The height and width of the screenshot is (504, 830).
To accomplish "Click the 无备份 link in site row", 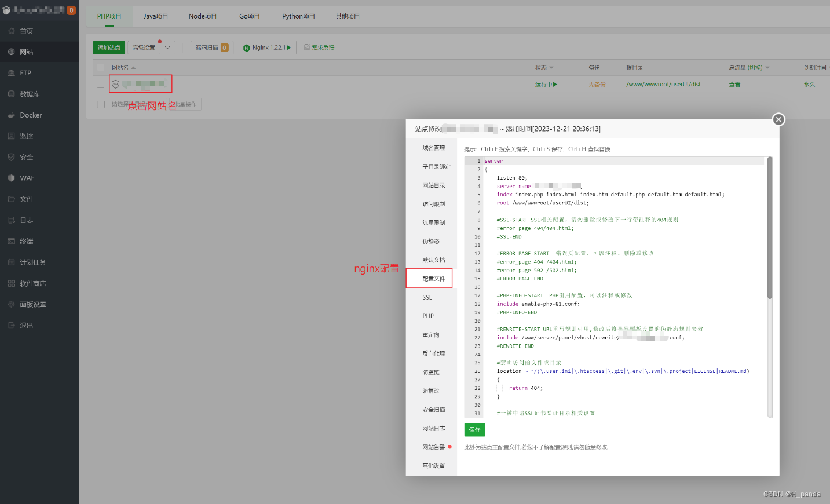I will [x=597, y=85].
